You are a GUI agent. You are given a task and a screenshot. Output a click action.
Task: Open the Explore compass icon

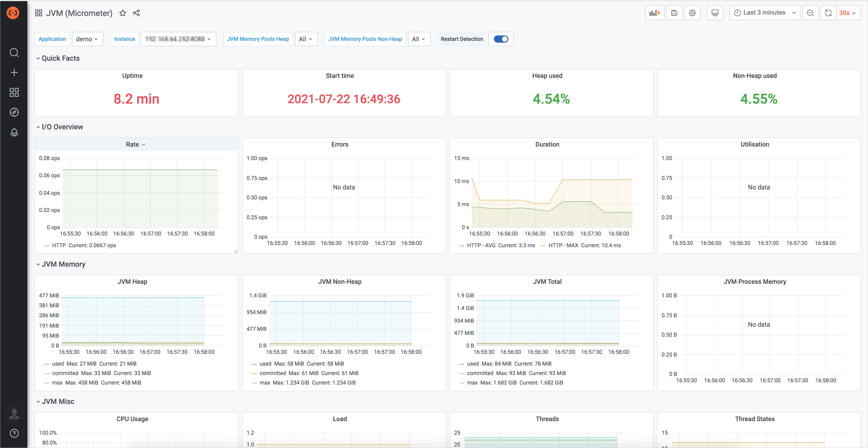14,112
